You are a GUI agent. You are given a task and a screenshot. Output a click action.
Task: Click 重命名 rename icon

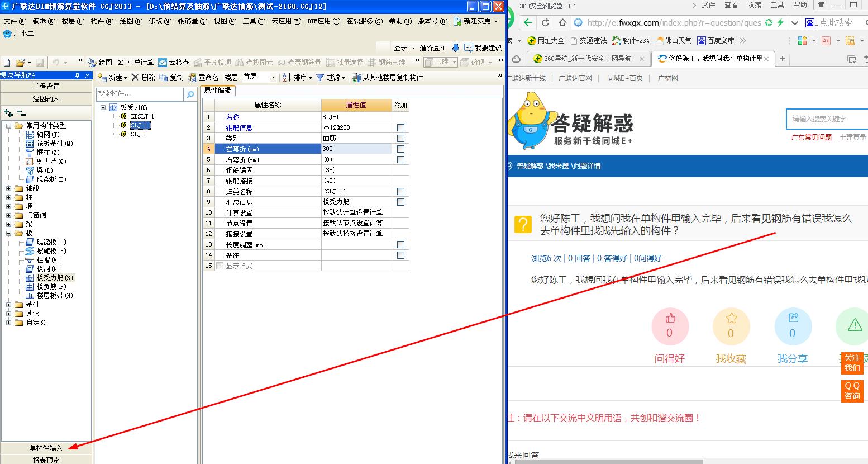pos(203,78)
